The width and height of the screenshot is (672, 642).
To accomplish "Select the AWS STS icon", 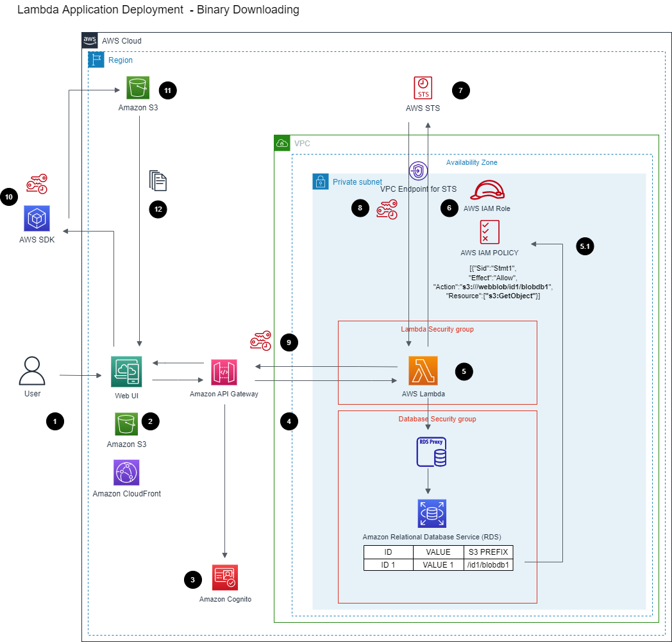I will pyautogui.click(x=423, y=88).
